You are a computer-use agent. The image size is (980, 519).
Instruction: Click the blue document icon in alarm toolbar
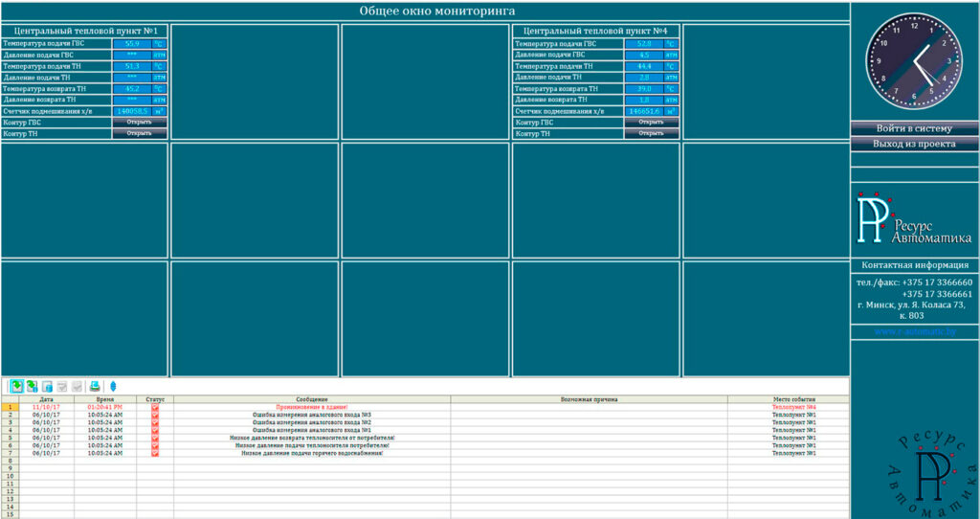(x=46, y=386)
